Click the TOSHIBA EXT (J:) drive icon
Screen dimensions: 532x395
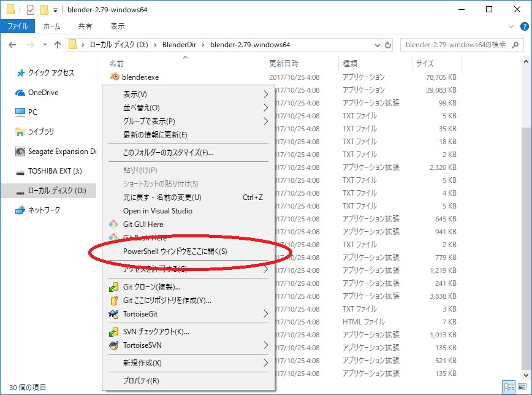point(20,172)
